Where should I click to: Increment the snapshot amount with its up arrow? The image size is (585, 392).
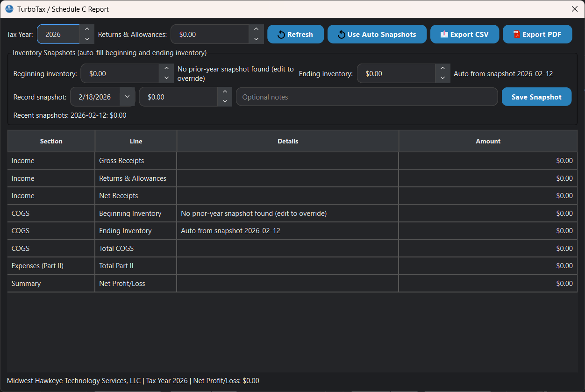click(225, 93)
